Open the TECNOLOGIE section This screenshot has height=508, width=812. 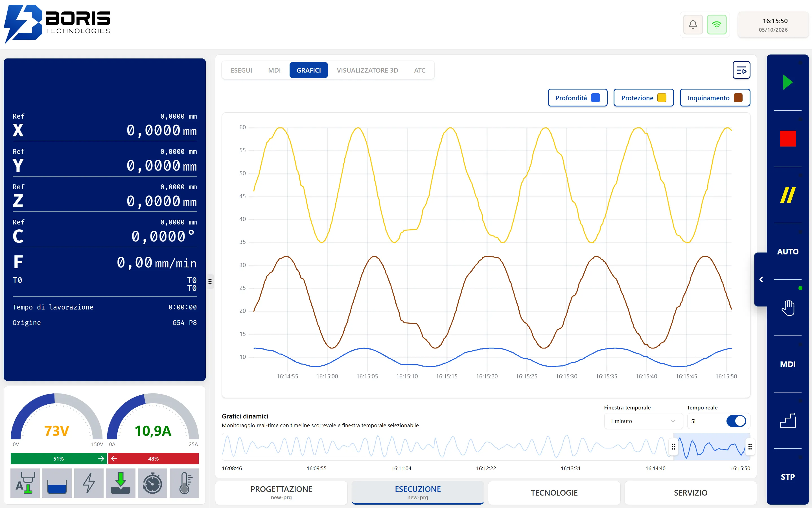[x=554, y=492]
